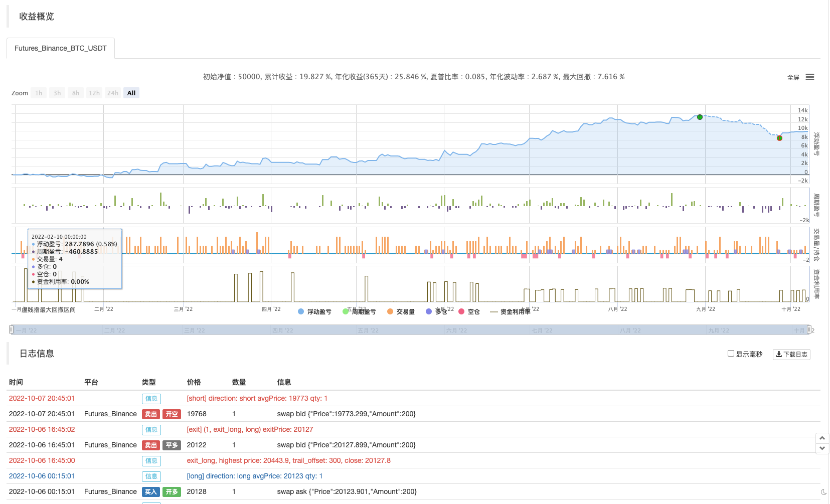Screen dimensions: 830x504
Task: Click the left navigator range handle
Action: tap(11, 329)
